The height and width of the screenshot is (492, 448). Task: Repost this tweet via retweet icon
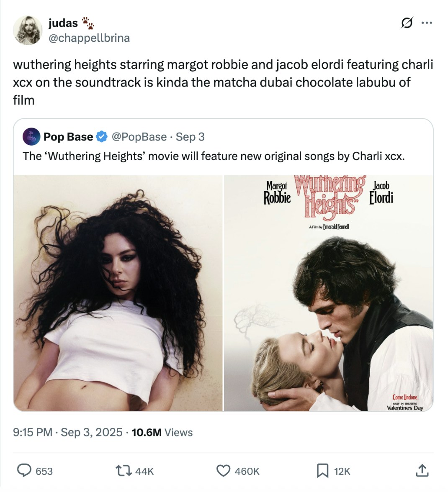click(124, 471)
